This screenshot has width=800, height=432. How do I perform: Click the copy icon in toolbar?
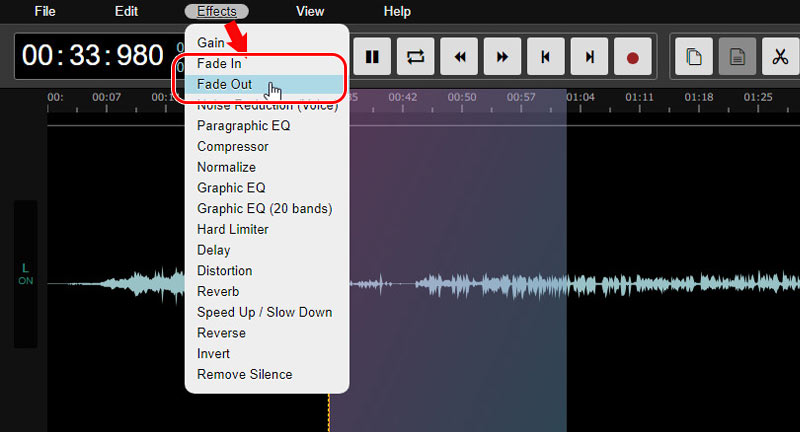pos(693,57)
